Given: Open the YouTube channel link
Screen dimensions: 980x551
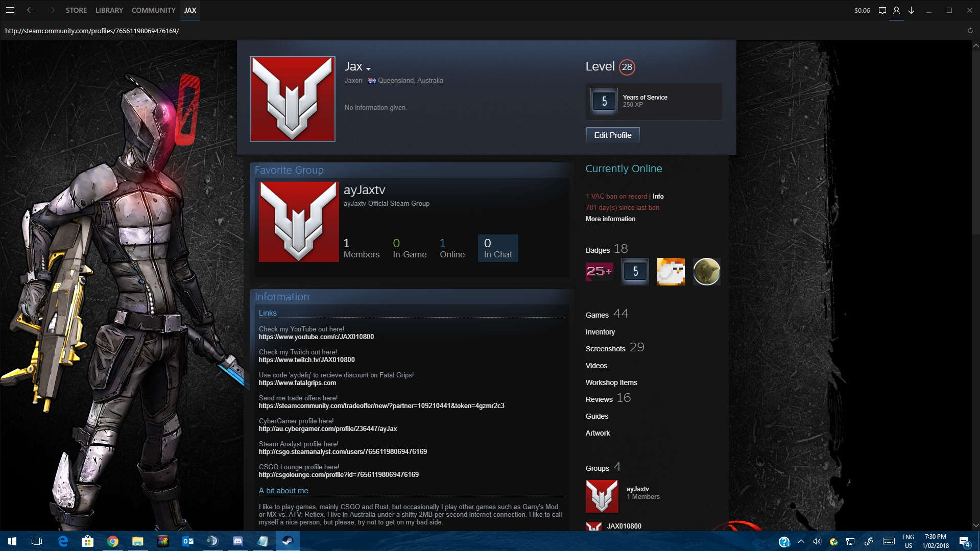Looking at the screenshot, I should pos(316,337).
